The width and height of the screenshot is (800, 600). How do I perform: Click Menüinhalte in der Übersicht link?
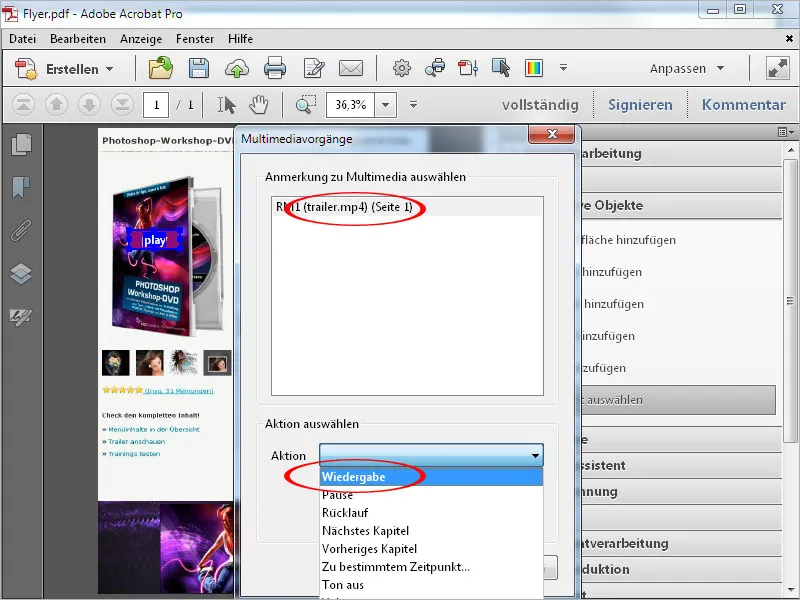154,429
